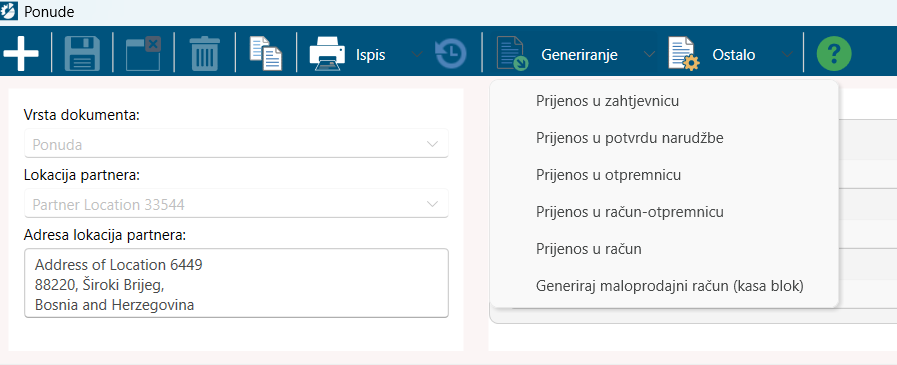Open the Vrsta dokumenta combo box
897x365 pixels.
(236, 144)
